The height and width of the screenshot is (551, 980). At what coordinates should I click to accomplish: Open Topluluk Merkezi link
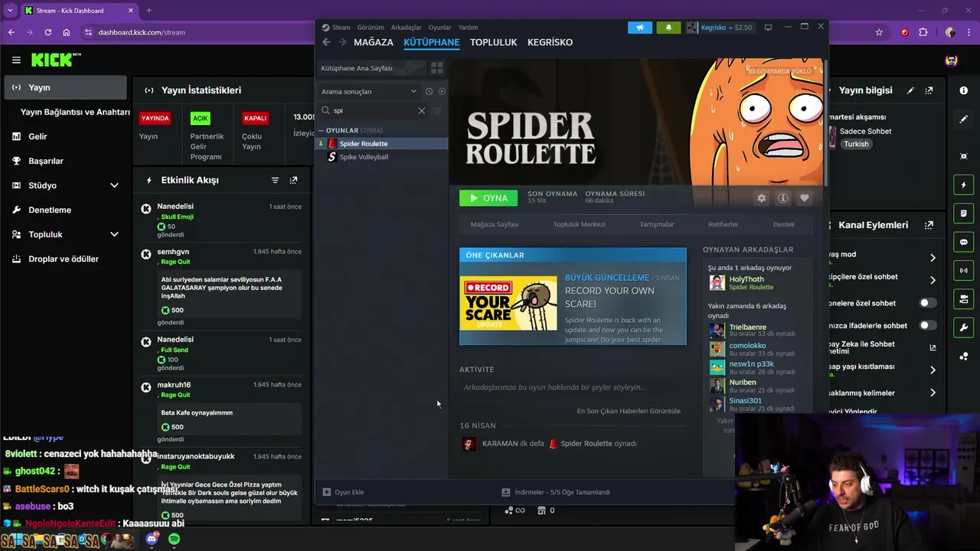(x=579, y=224)
